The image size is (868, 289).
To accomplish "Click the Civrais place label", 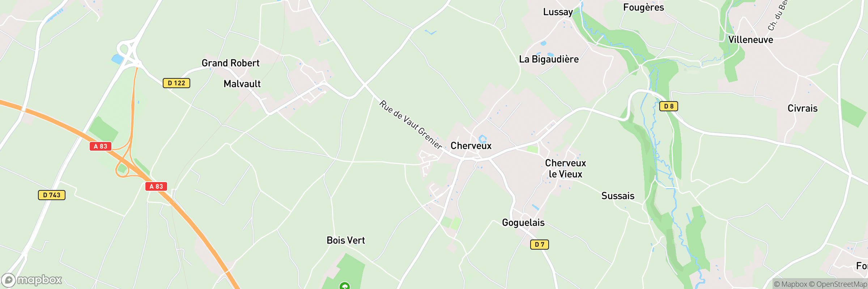I will tap(803, 108).
